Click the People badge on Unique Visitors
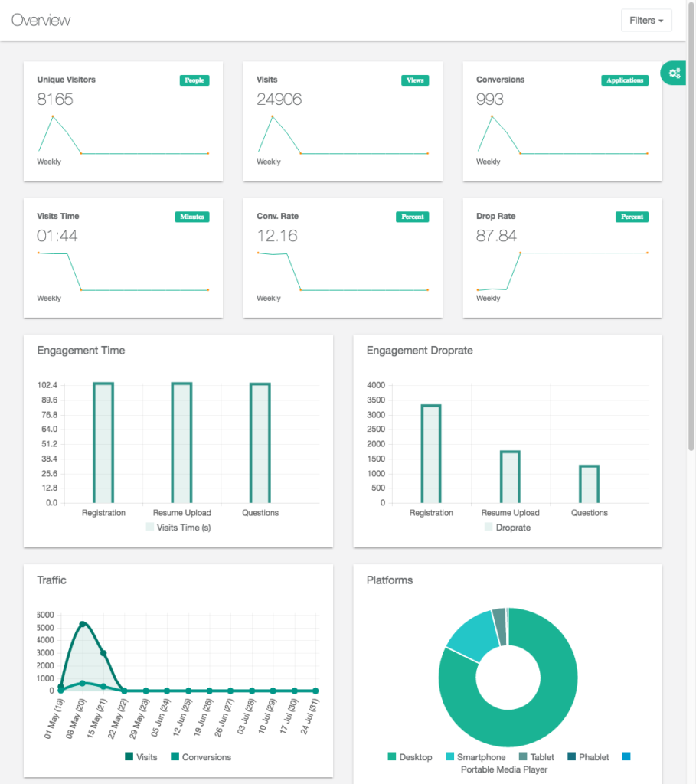696x784 pixels. [194, 80]
